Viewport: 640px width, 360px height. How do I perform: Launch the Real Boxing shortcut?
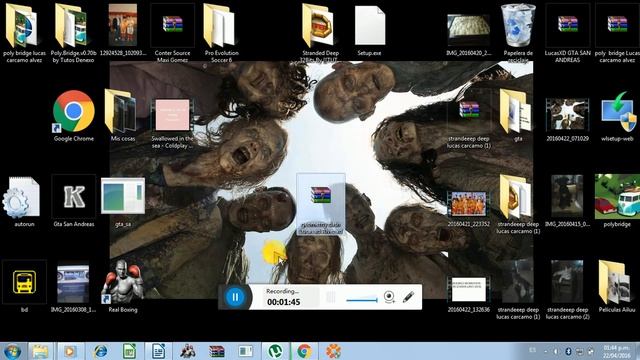point(123,287)
